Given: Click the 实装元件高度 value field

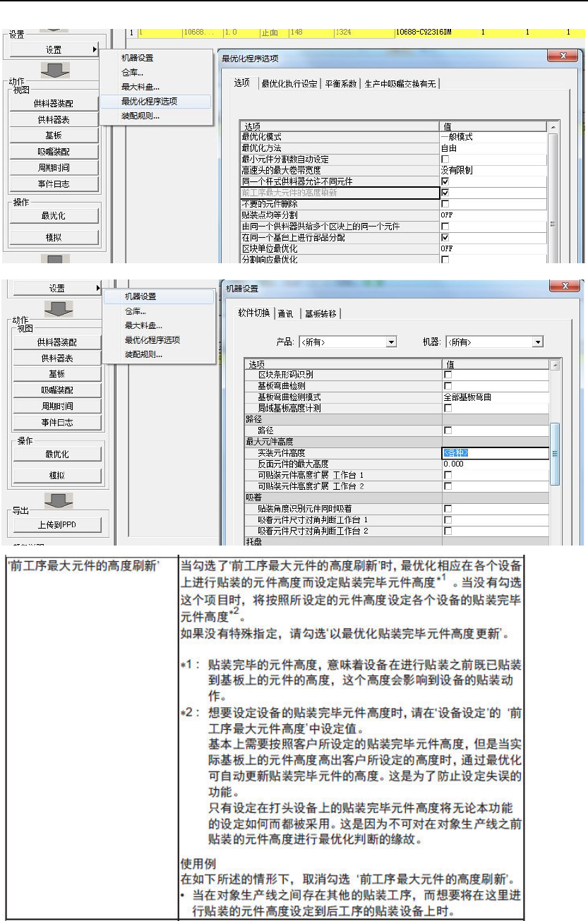Looking at the screenshot, I should coord(496,453).
